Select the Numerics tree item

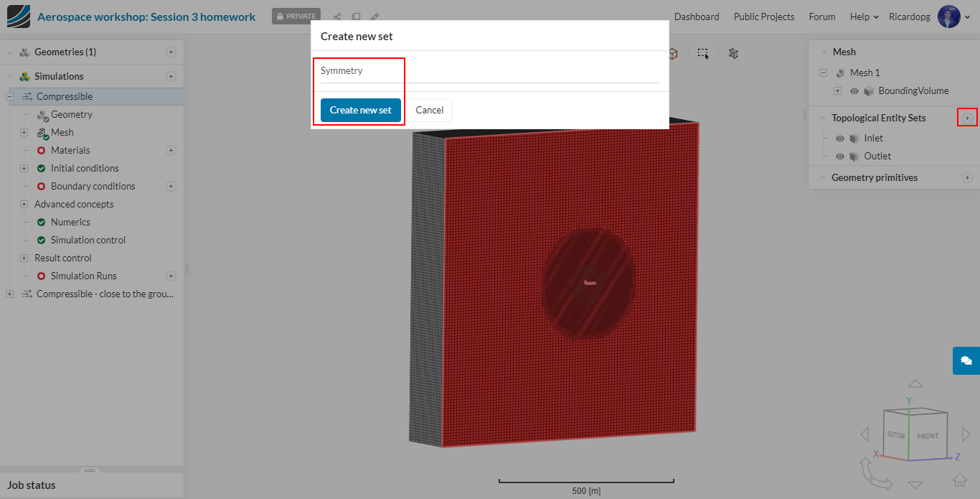[x=70, y=222]
